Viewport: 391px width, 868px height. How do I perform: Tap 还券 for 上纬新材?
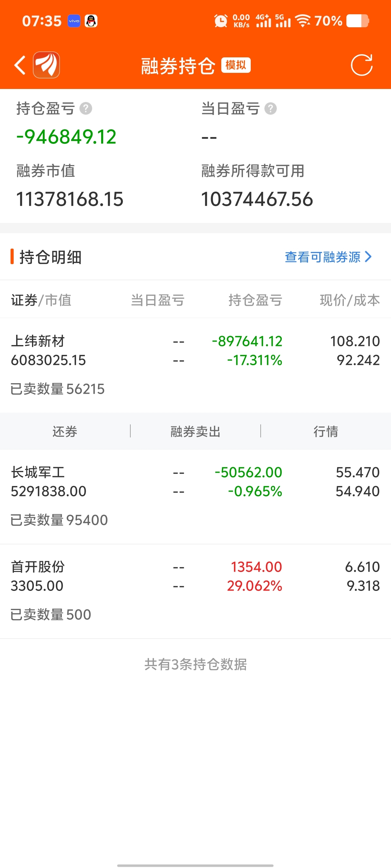65,431
